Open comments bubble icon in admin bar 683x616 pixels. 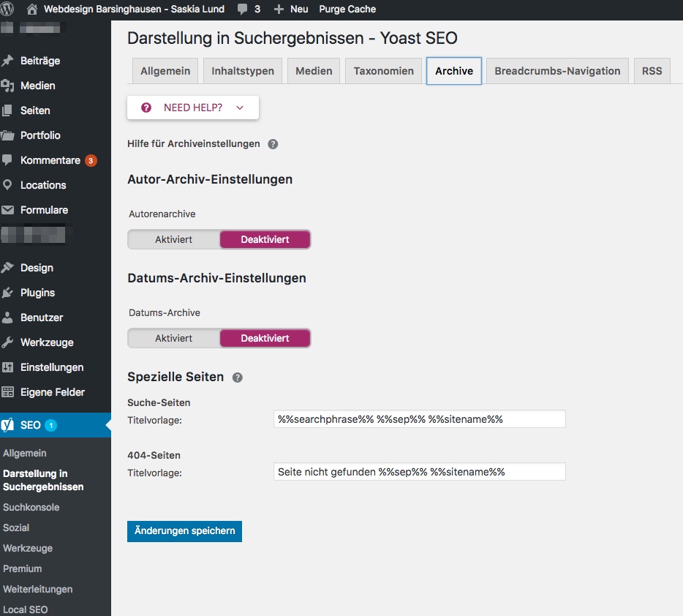coord(243,10)
